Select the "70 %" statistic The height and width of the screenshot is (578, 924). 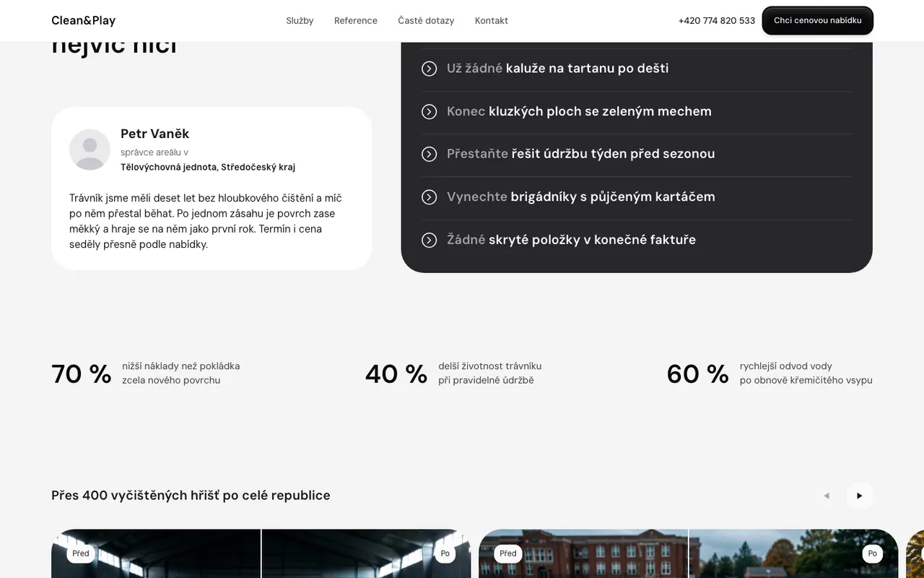(82, 374)
